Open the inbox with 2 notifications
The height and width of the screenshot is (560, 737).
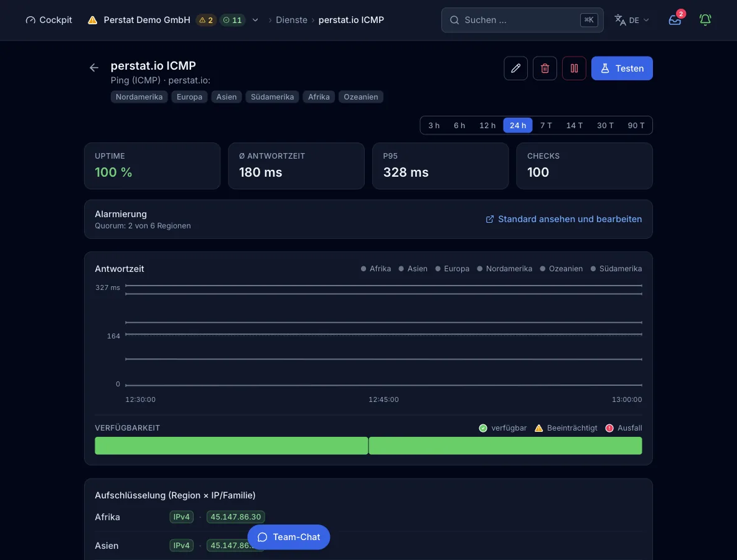[675, 20]
